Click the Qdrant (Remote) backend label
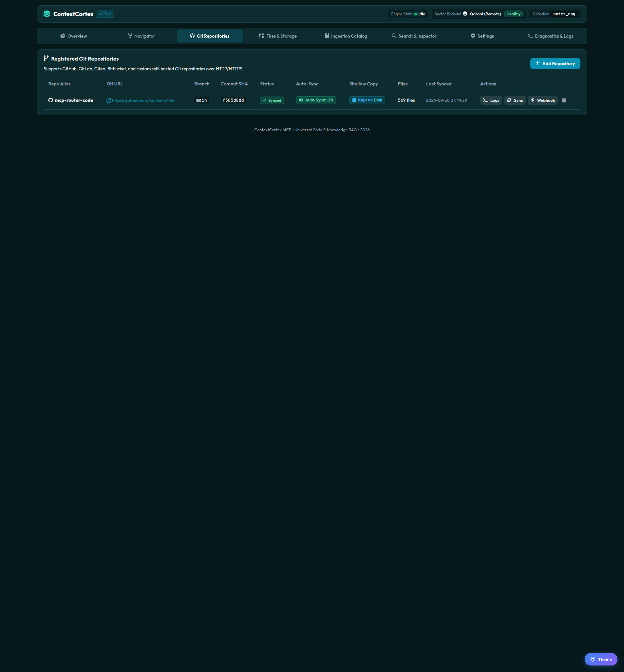This screenshot has width=624, height=672. pyautogui.click(x=485, y=14)
